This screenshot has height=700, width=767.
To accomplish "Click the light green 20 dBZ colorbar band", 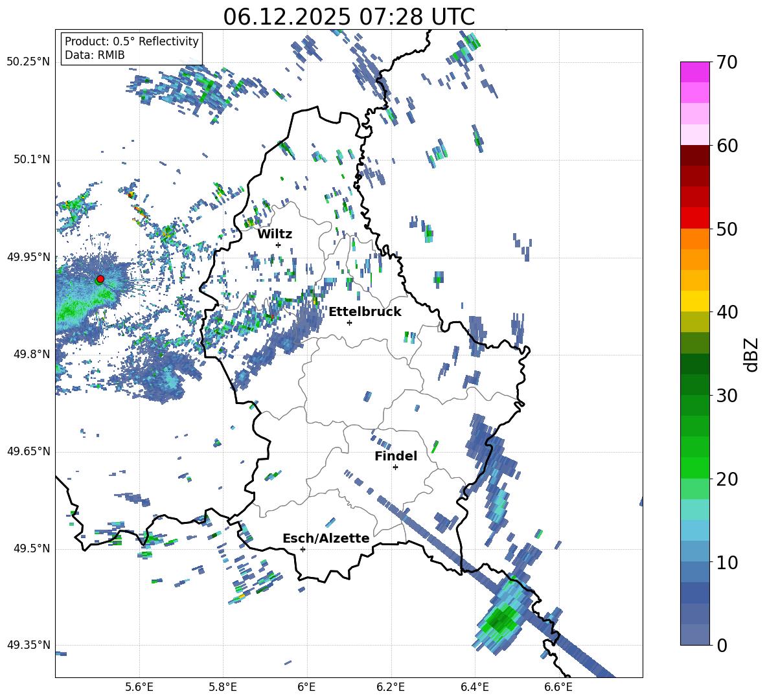I will point(694,488).
